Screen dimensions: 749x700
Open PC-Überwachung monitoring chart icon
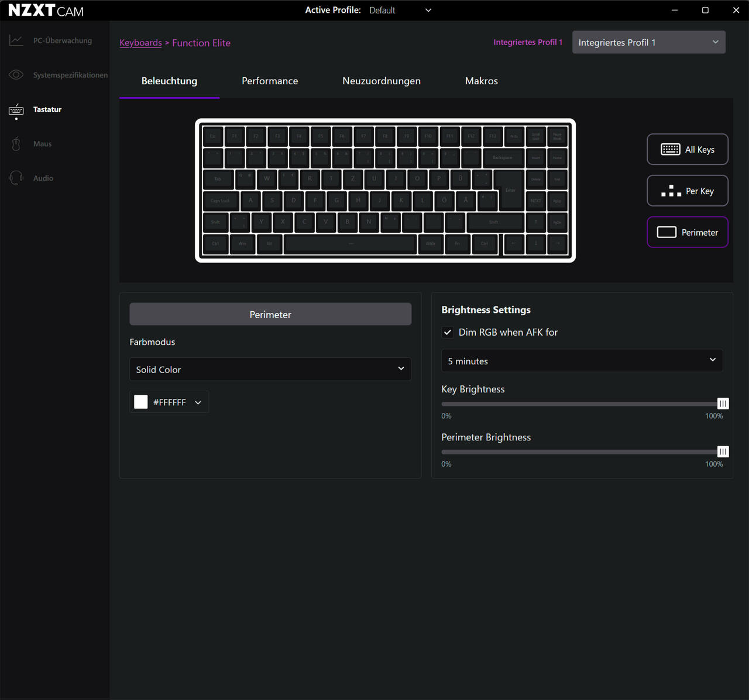pos(16,40)
